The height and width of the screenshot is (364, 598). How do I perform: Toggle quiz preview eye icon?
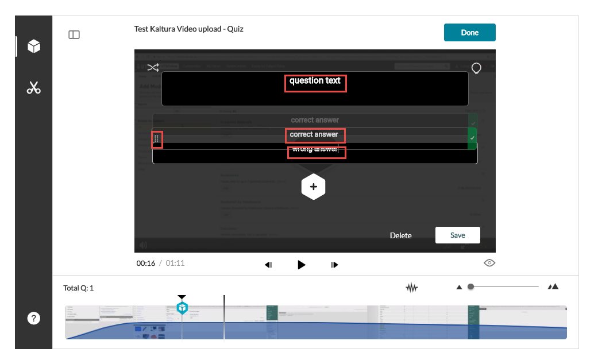[489, 263]
